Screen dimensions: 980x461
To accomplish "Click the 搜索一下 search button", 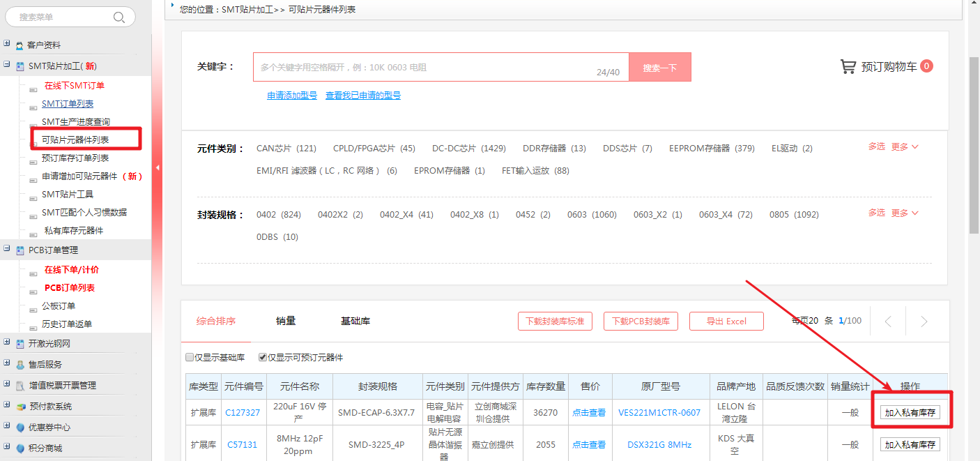I will (x=659, y=68).
